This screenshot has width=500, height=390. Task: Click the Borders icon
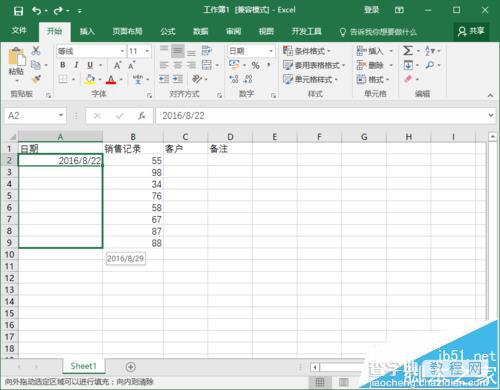tap(63, 79)
